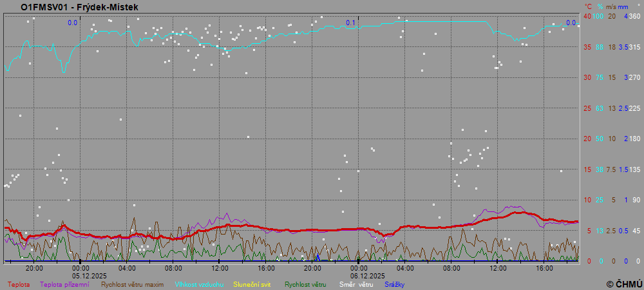Select the green Rychlost větru legend entry

[x=307, y=284]
